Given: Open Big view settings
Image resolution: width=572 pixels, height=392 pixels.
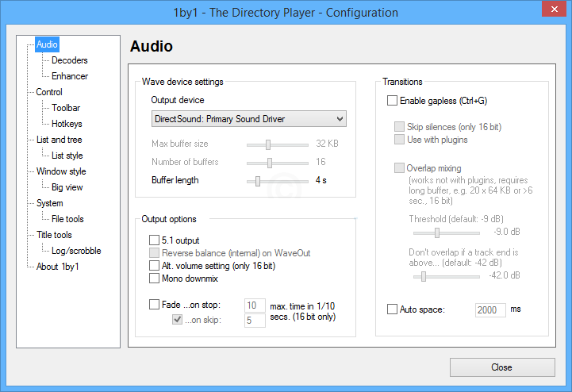Looking at the screenshot, I should (67, 187).
